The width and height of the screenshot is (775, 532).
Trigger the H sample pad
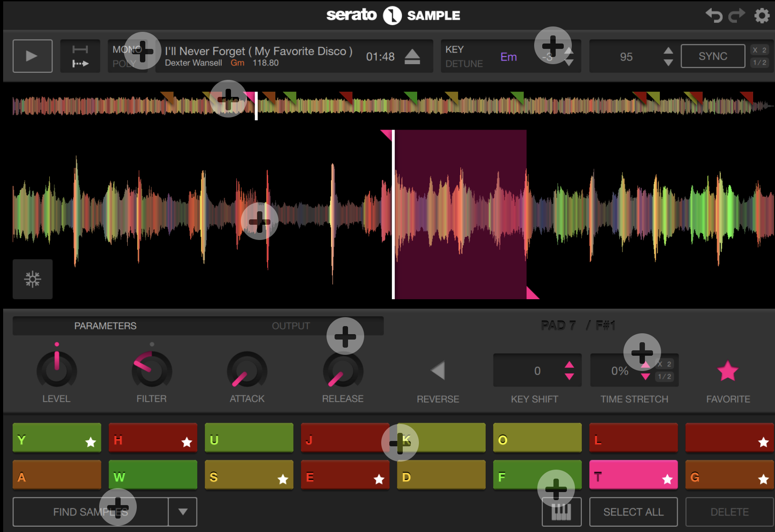pyautogui.click(x=153, y=437)
